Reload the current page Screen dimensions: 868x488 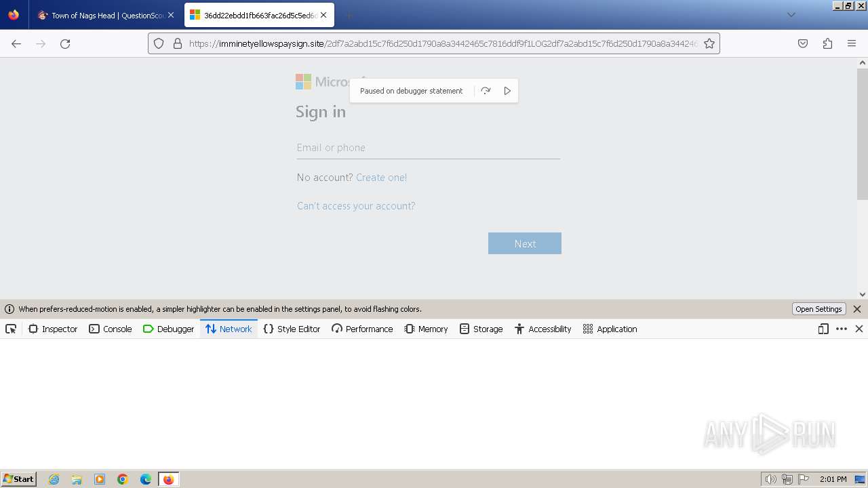[65, 43]
